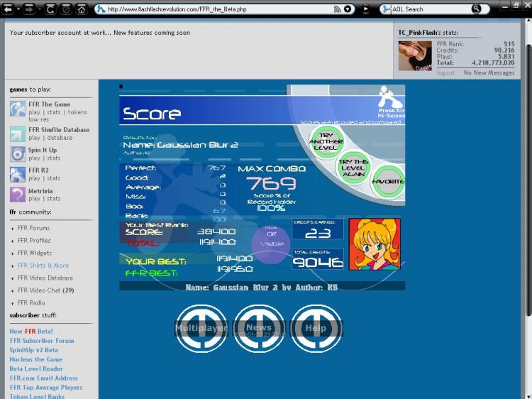
Task: Click the Try Another Level round button
Action: [x=326, y=142]
